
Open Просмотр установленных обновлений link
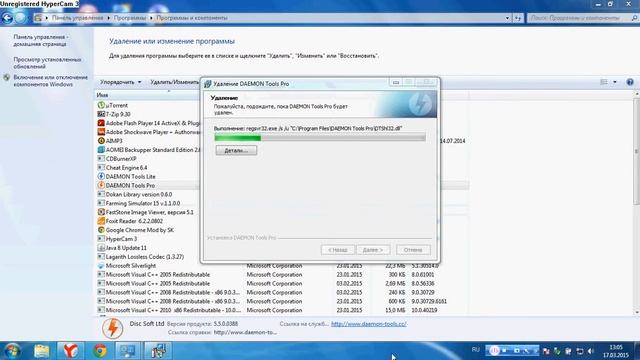coord(47,63)
